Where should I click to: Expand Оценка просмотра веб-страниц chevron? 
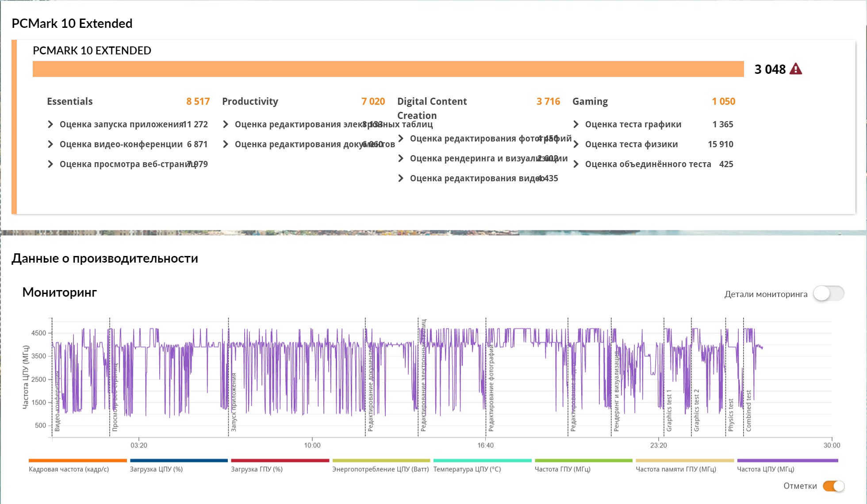click(x=50, y=164)
